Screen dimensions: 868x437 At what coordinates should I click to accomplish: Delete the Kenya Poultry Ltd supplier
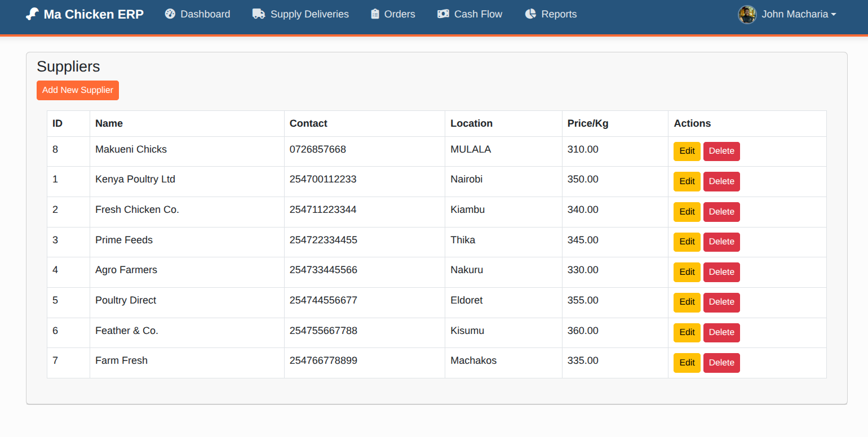(721, 181)
